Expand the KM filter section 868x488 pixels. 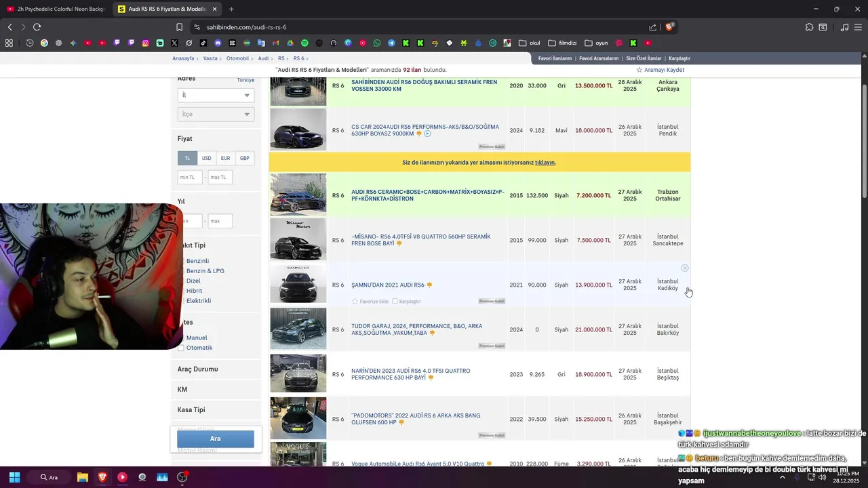coord(216,390)
